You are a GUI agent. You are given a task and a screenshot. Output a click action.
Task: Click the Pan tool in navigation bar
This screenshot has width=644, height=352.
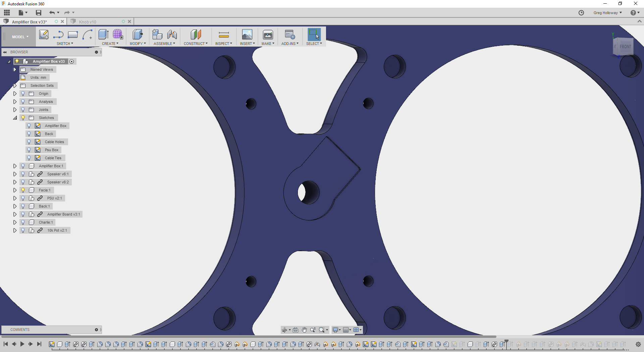304,330
